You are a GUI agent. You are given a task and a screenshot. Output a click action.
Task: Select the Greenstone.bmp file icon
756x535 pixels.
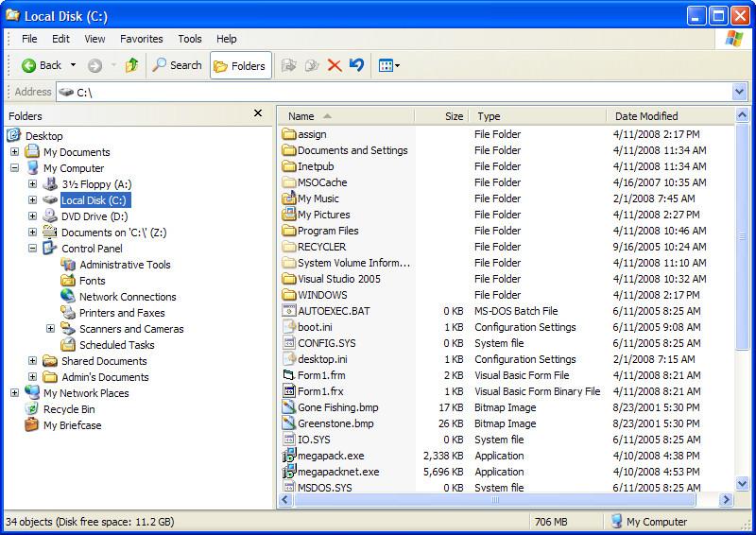click(289, 423)
